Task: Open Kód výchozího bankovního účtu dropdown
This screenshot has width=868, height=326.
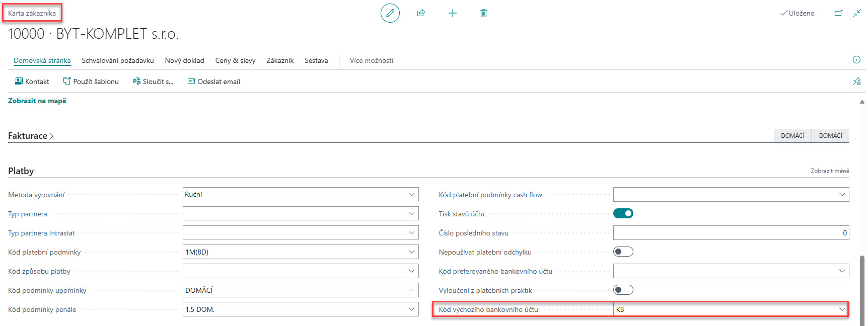Action: tap(842, 309)
